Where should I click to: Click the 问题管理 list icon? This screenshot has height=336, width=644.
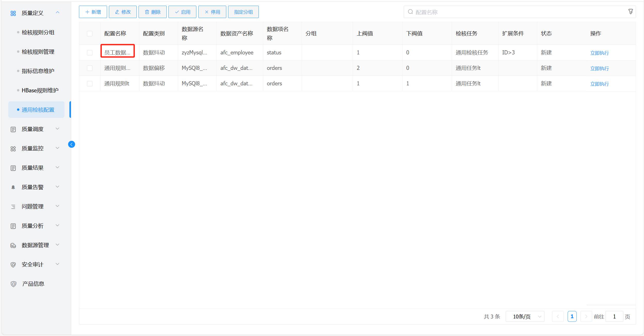click(x=13, y=207)
